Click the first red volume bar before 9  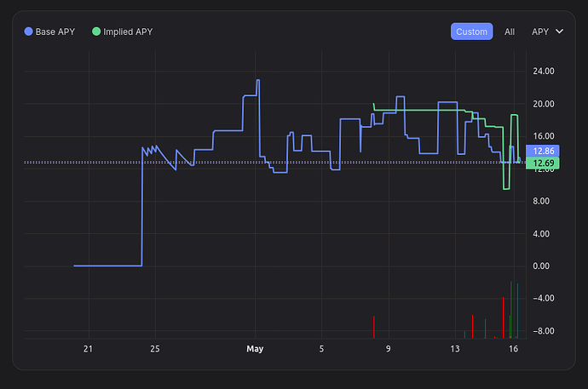[374, 327]
